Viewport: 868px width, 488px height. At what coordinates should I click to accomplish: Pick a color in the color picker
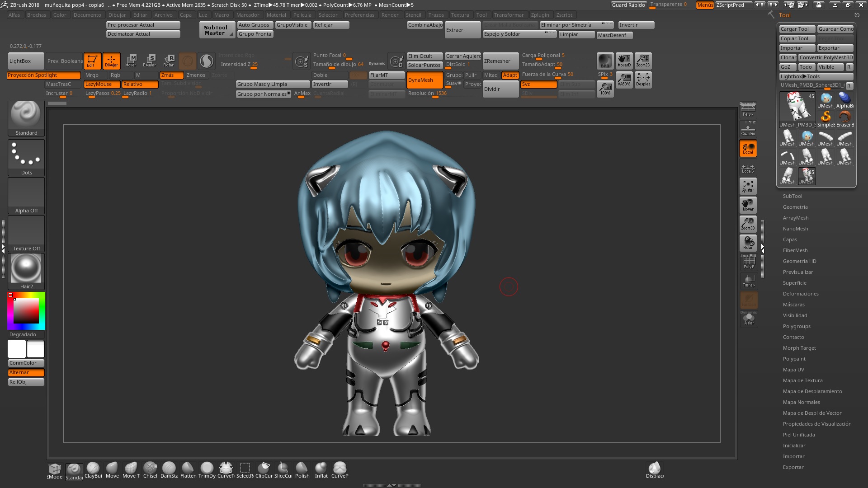(26, 311)
